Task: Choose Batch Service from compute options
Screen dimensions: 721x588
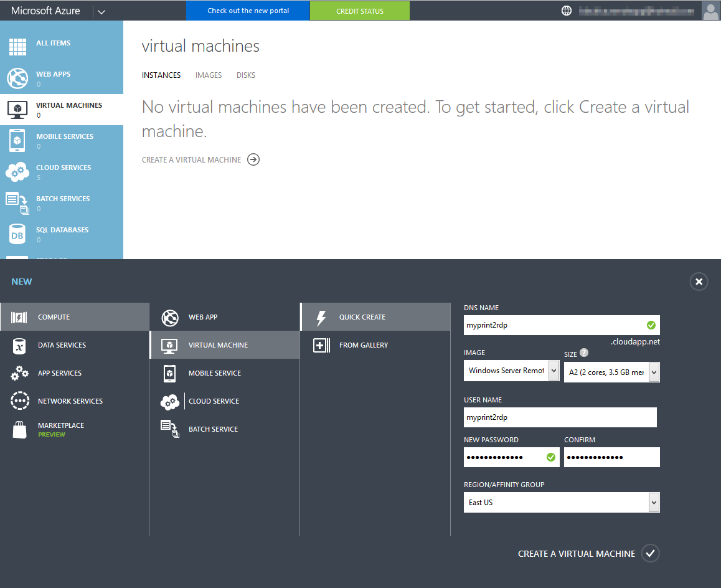Action: click(225, 429)
